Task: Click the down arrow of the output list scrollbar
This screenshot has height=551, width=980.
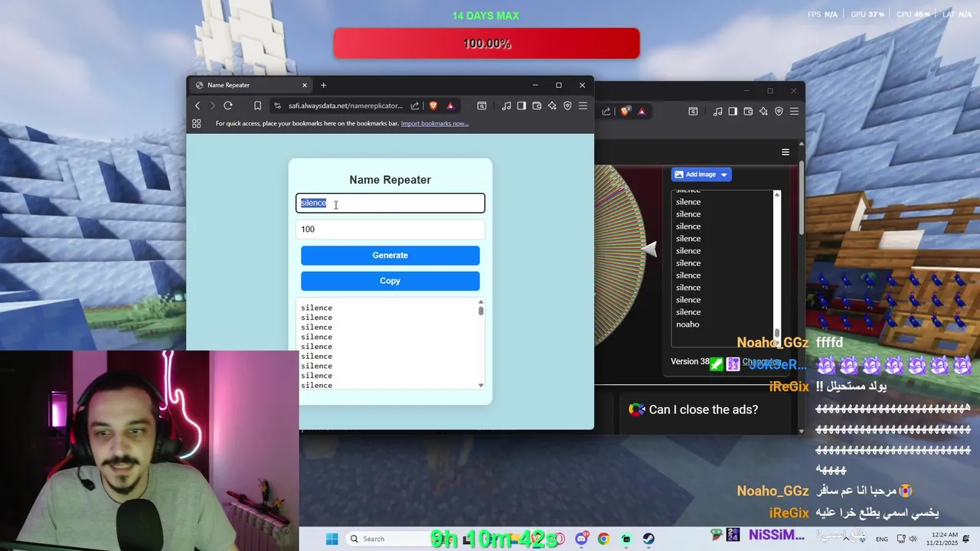Action: [x=481, y=385]
